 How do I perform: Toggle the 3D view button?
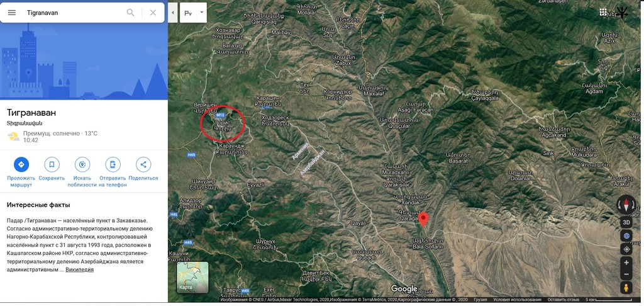626,222
